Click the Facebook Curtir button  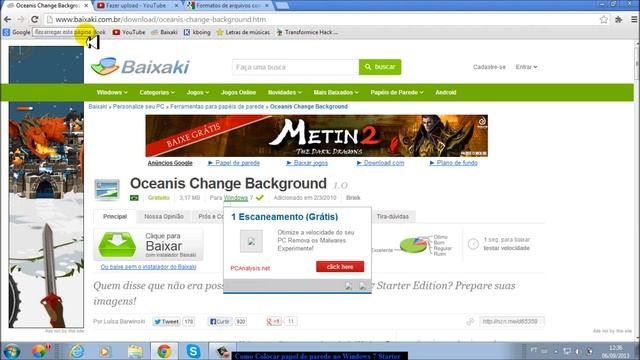pos(220,322)
